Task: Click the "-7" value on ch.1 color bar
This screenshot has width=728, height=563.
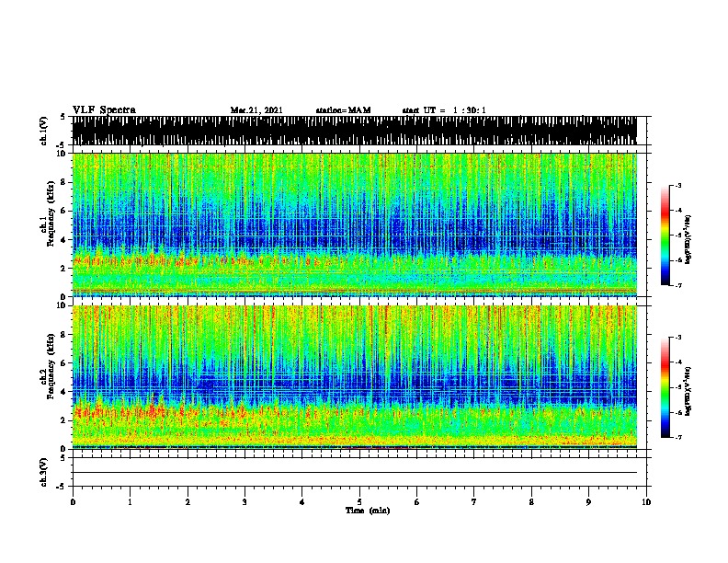Action: 677,285
